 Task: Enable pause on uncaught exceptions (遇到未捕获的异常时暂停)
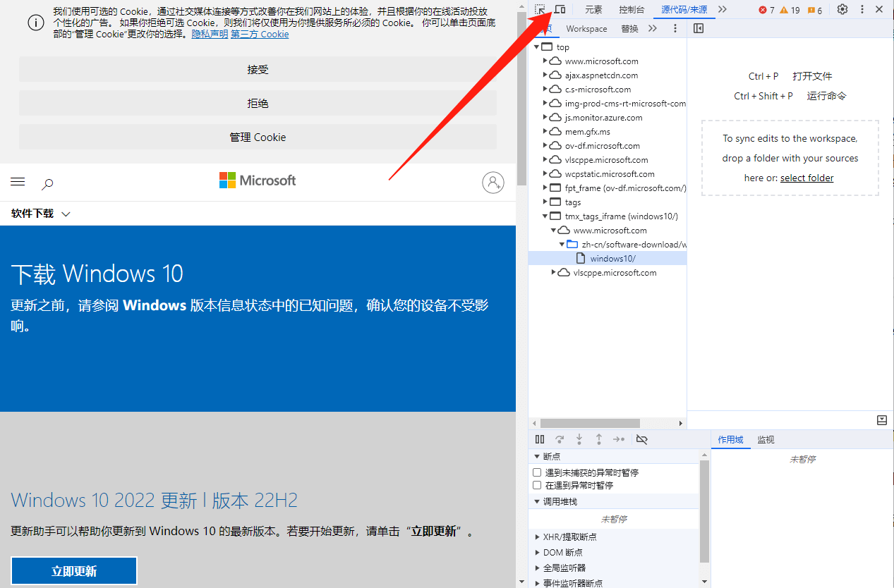click(x=538, y=472)
